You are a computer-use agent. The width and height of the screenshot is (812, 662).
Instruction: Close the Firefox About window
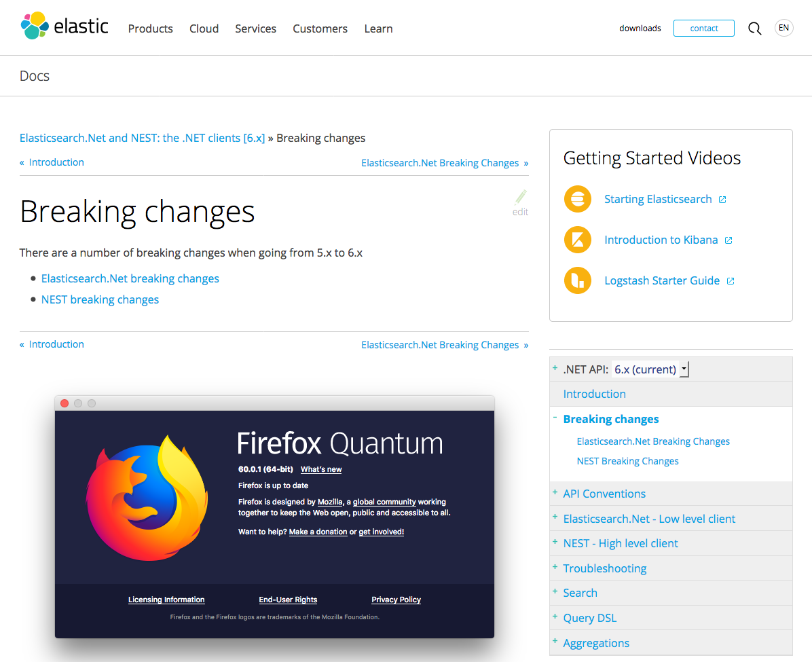(64, 403)
